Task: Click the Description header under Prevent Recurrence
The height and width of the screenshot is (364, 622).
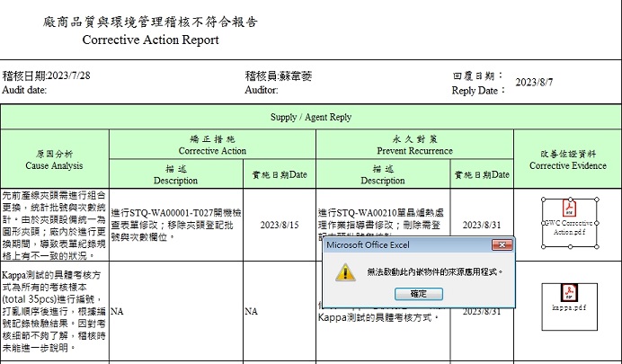Action: pyautogui.click(x=383, y=174)
